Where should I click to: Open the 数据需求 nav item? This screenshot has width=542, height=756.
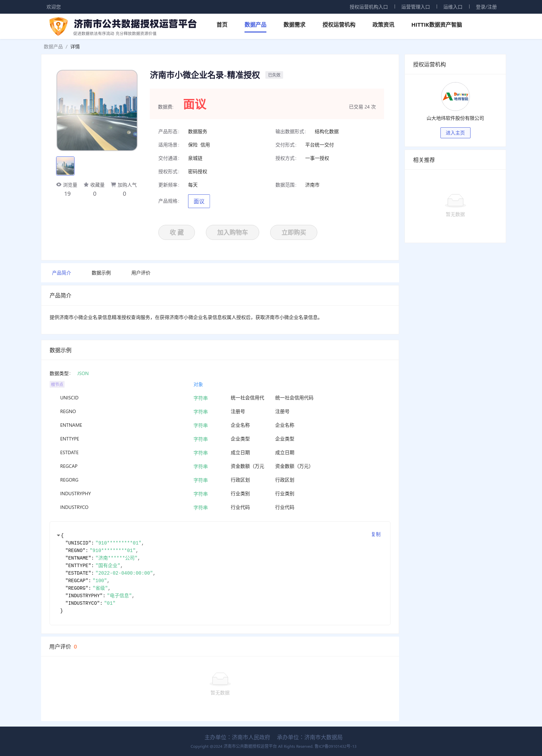click(x=294, y=25)
